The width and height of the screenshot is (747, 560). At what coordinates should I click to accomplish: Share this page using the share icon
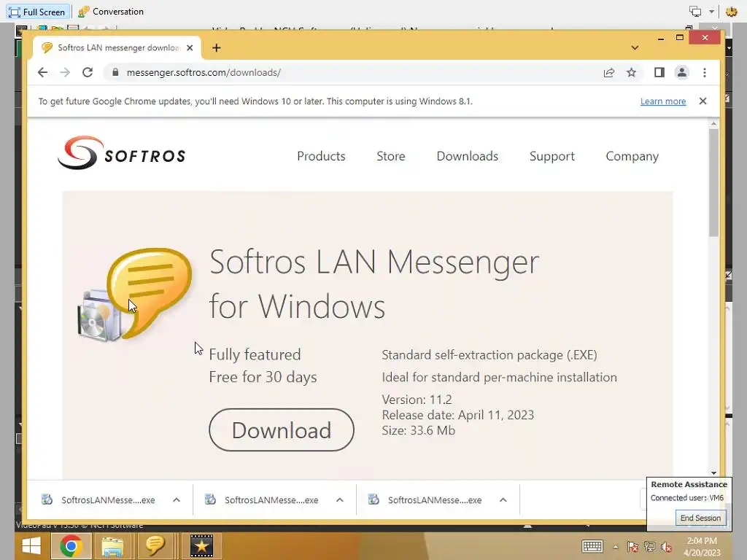(609, 72)
